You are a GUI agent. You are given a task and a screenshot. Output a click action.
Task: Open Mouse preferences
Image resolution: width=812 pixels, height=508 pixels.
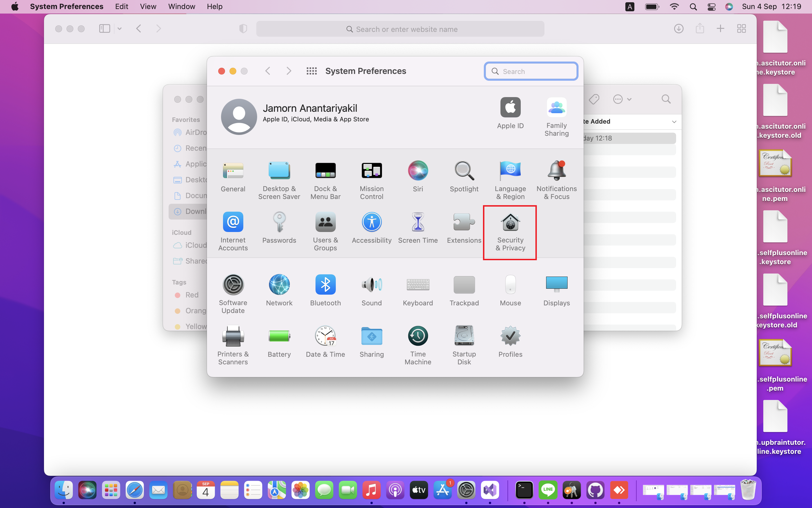click(x=510, y=291)
